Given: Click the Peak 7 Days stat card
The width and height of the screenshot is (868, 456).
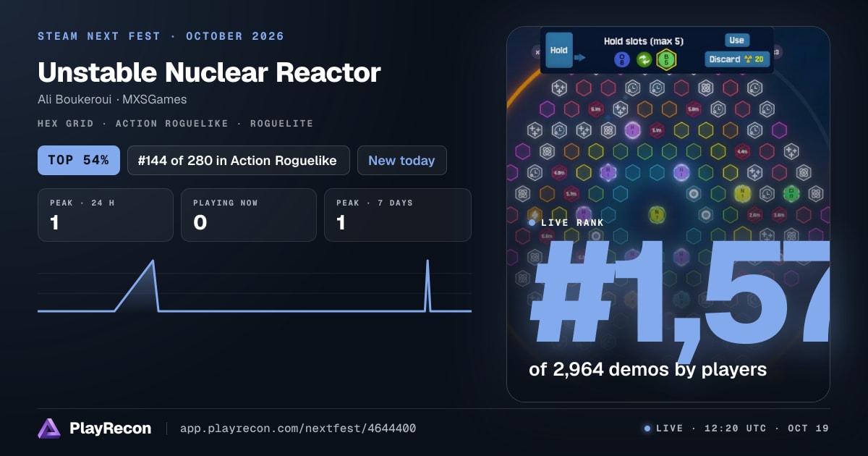Looking at the screenshot, I should (x=398, y=215).
